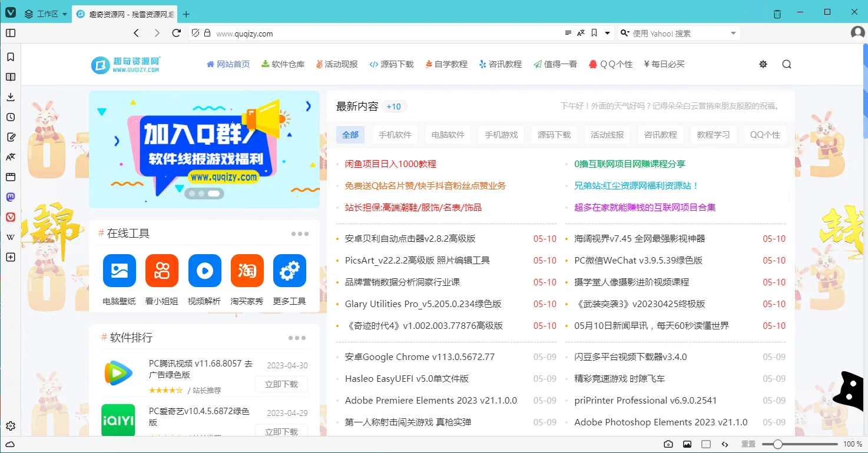Click the 视频解析 tool icon

click(204, 271)
